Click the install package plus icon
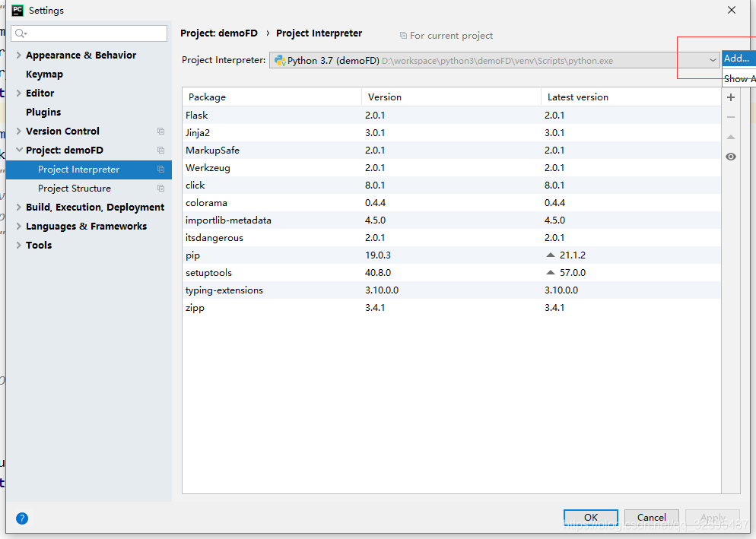This screenshot has width=756, height=539. (x=731, y=97)
